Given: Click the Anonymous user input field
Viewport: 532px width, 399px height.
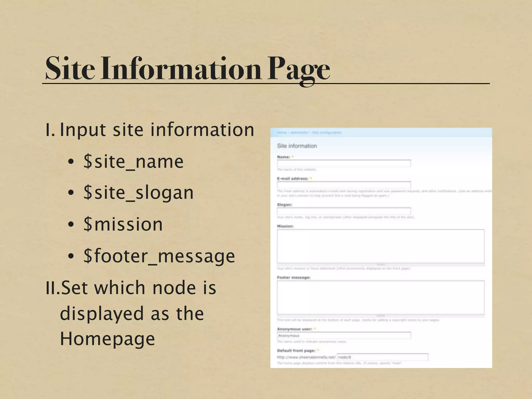Looking at the screenshot, I should [344, 335].
